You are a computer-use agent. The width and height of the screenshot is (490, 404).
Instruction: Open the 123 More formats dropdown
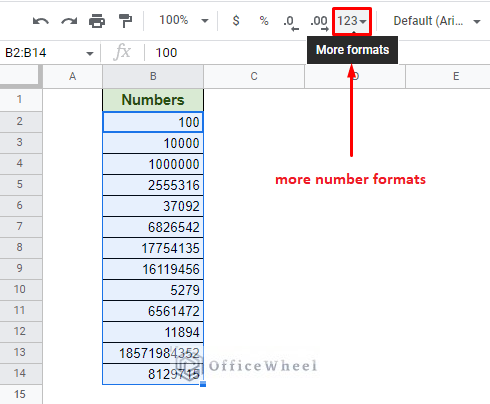click(x=352, y=21)
